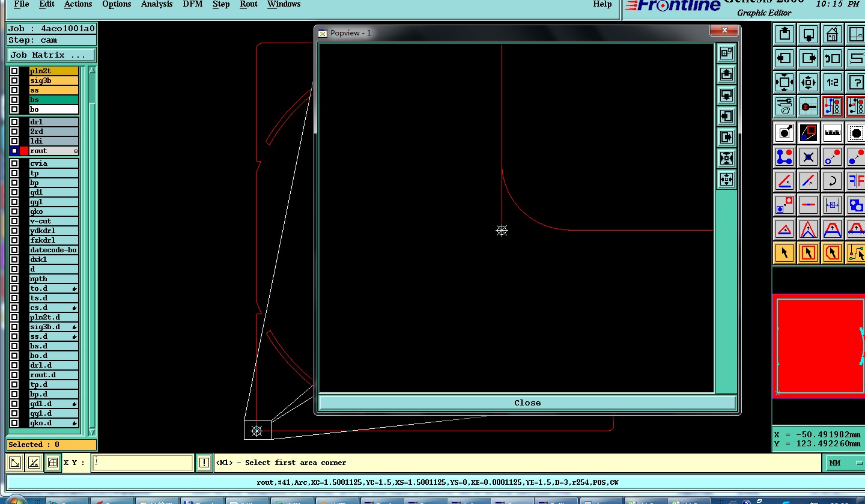Click the Popview zoom in icon
This screenshot has height=504, width=865.
[726, 158]
